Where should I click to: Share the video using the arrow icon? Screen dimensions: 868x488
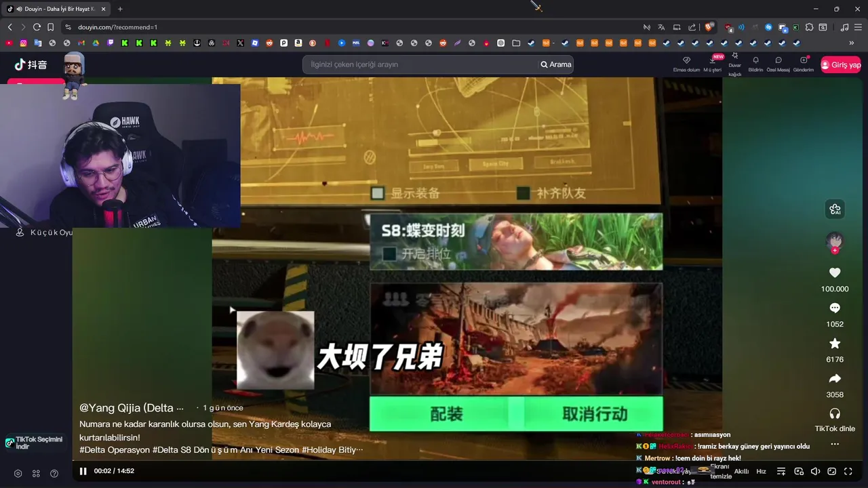pos(835,378)
